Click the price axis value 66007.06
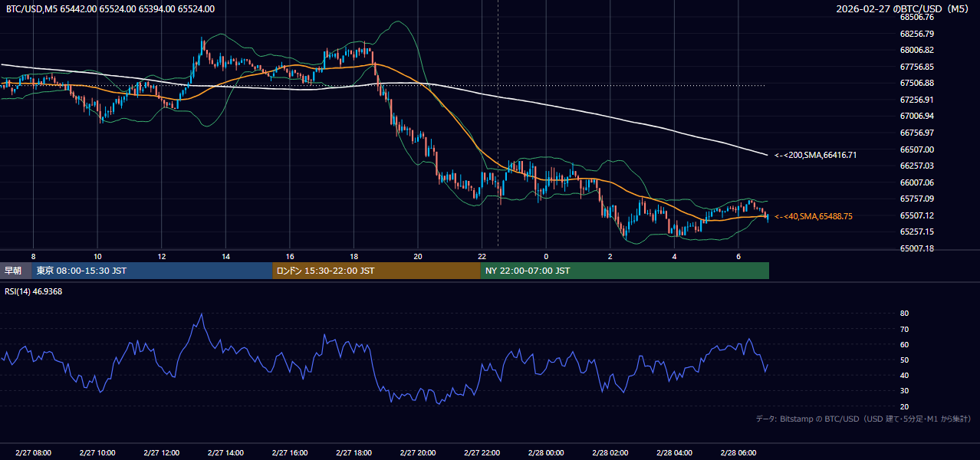980x460 pixels. click(x=917, y=182)
